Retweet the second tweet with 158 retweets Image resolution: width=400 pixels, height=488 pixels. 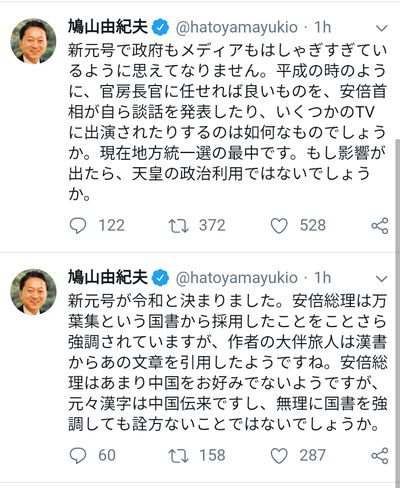(x=178, y=456)
